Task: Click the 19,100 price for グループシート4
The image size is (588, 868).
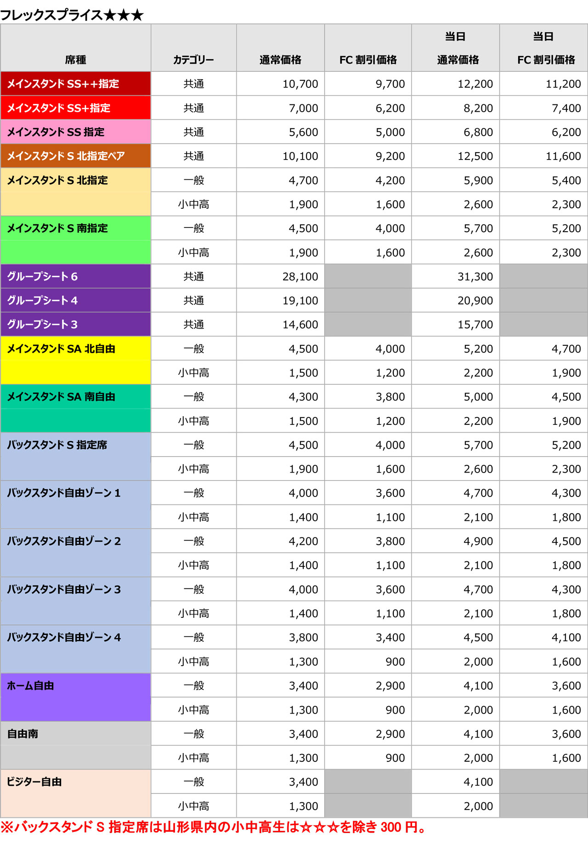Action: (300, 300)
